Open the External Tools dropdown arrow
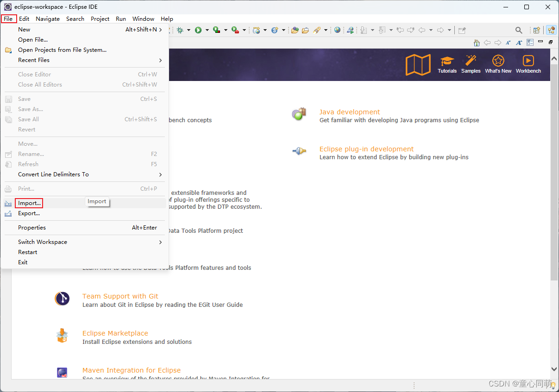 click(x=244, y=30)
